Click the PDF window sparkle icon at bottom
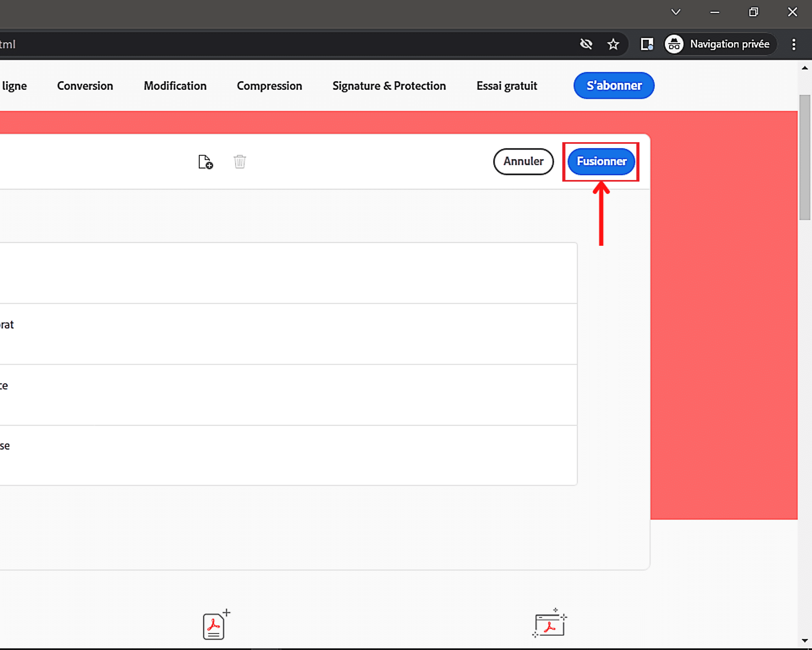This screenshot has height=650, width=812. 550,623
